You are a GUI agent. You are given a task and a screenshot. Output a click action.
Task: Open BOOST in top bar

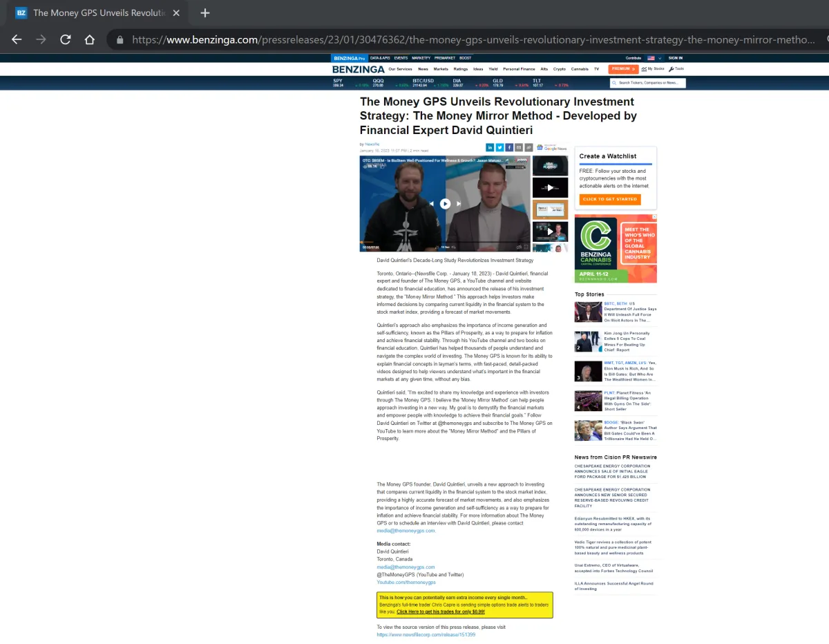[x=466, y=58]
